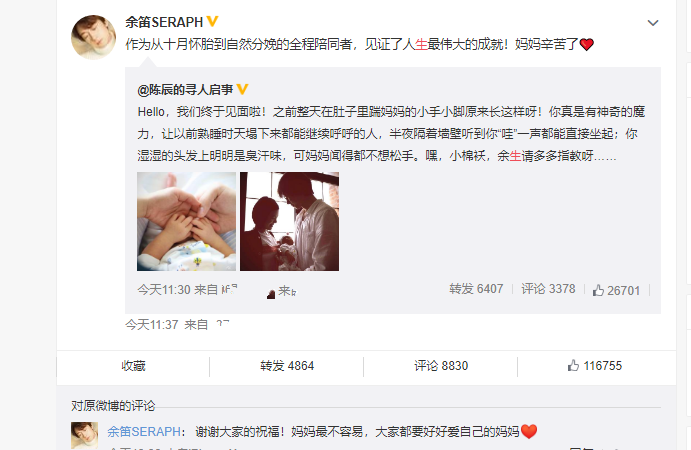Click the red heart emoji in post text
Screen dimensions: 691x450
587,45
